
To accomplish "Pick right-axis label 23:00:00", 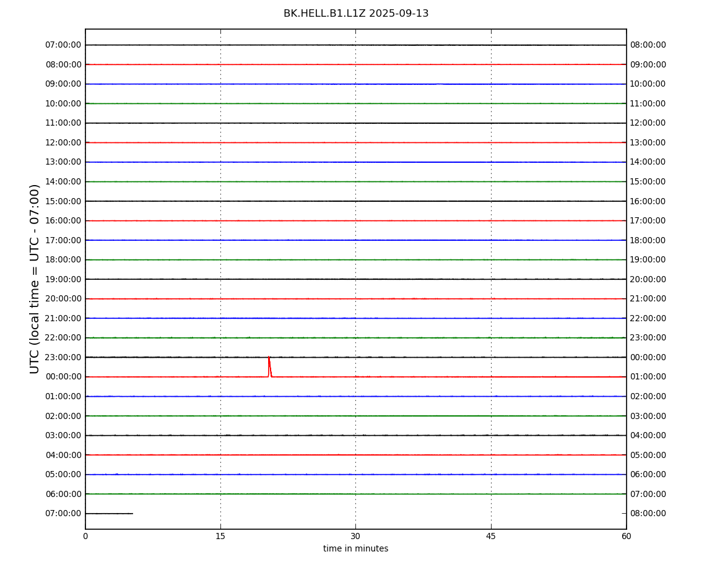I will coord(648,338).
